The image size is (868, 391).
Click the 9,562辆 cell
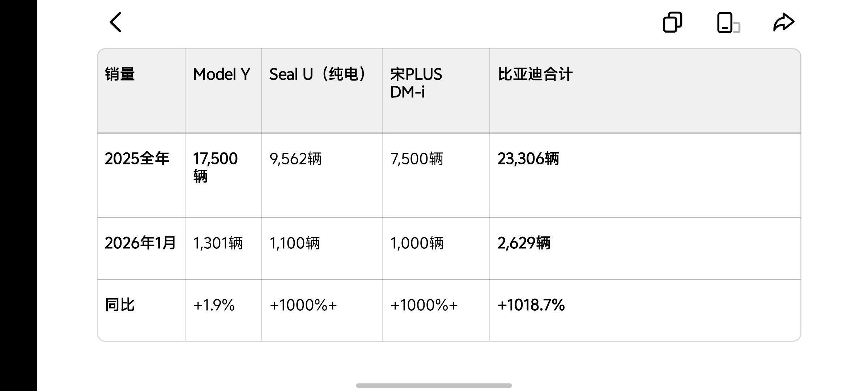(295, 159)
